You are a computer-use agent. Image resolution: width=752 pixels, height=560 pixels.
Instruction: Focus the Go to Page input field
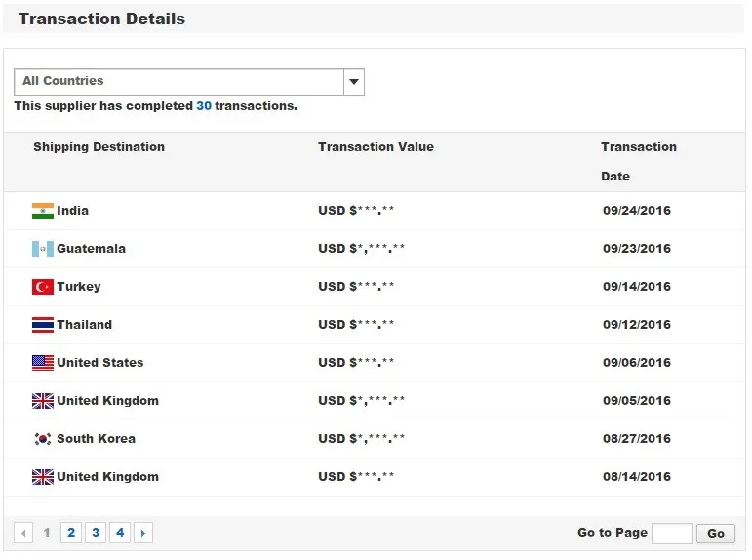point(671,534)
